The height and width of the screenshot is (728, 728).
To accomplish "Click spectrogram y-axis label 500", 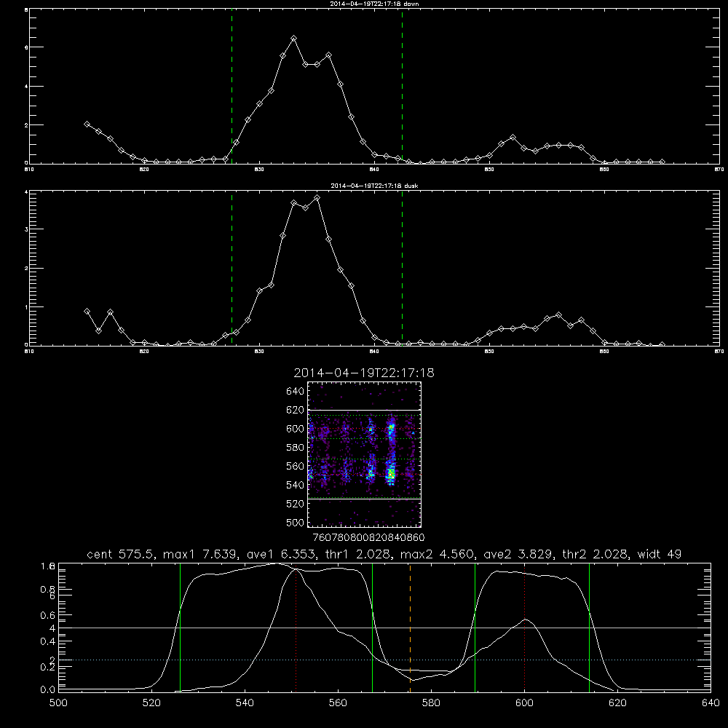I will pos(296,522).
